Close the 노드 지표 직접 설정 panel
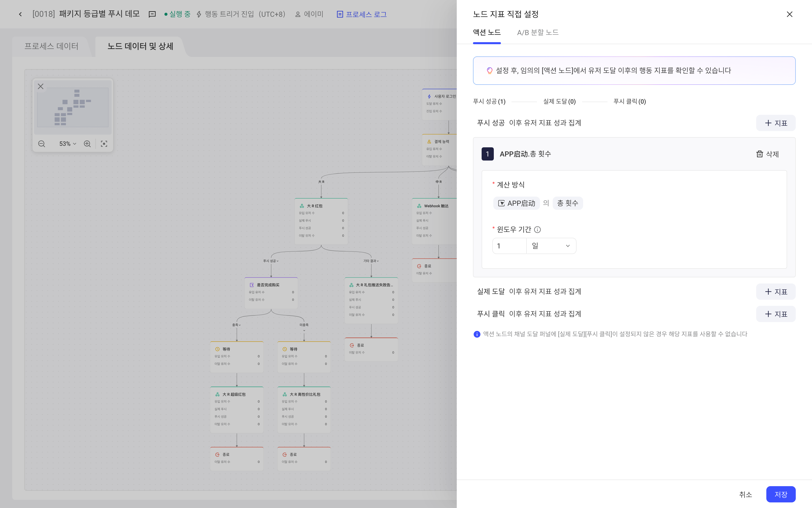Viewport: 812px width, 508px height. pyautogui.click(x=789, y=14)
